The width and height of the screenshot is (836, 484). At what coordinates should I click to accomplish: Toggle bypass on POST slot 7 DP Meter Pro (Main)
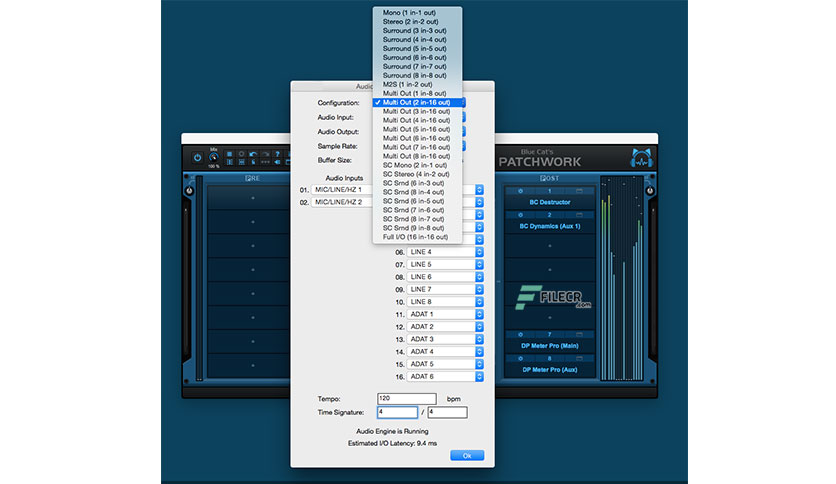tap(520, 335)
